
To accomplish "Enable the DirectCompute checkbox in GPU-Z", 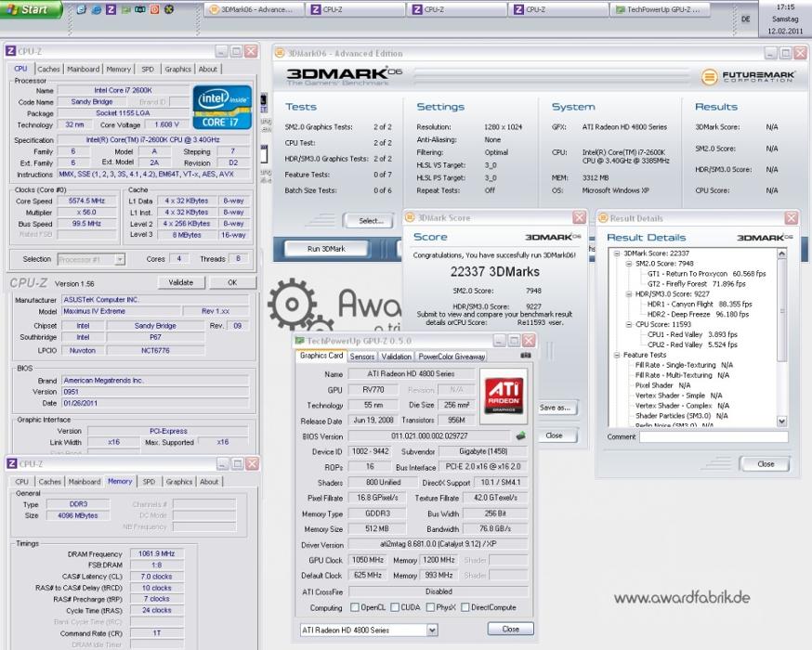I will pos(465,607).
